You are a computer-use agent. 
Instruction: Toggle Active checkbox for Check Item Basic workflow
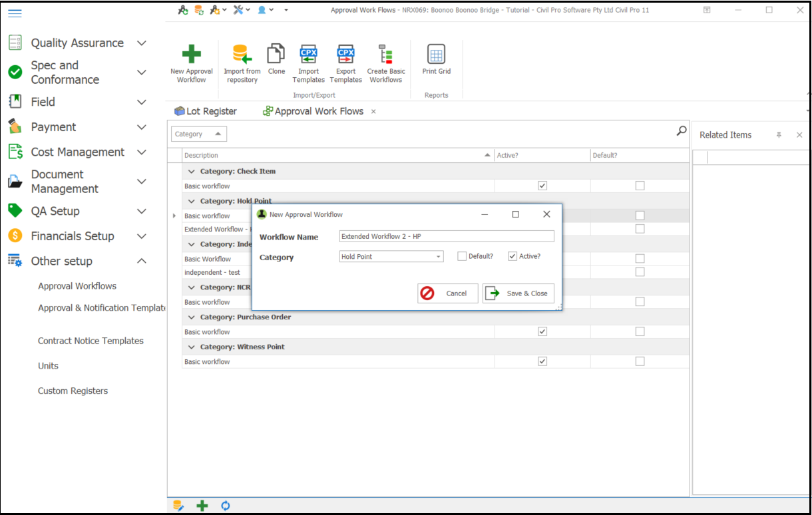click(542, 186)
